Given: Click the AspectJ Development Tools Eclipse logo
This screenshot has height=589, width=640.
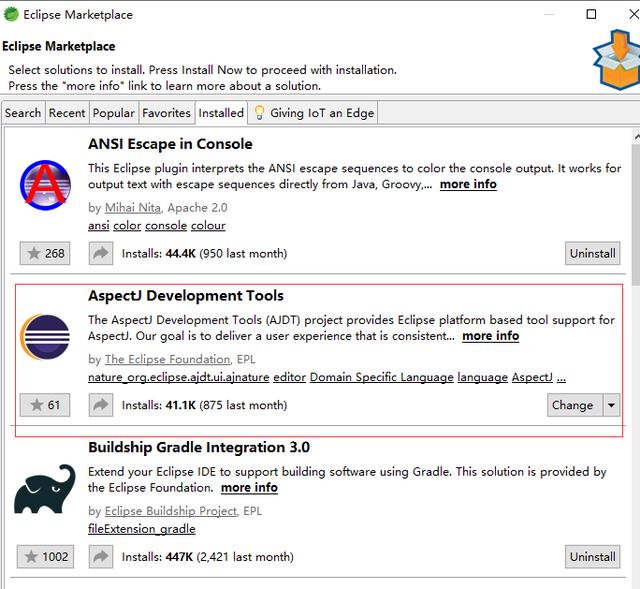Looking at the screenshot, I should click(45, 337).
